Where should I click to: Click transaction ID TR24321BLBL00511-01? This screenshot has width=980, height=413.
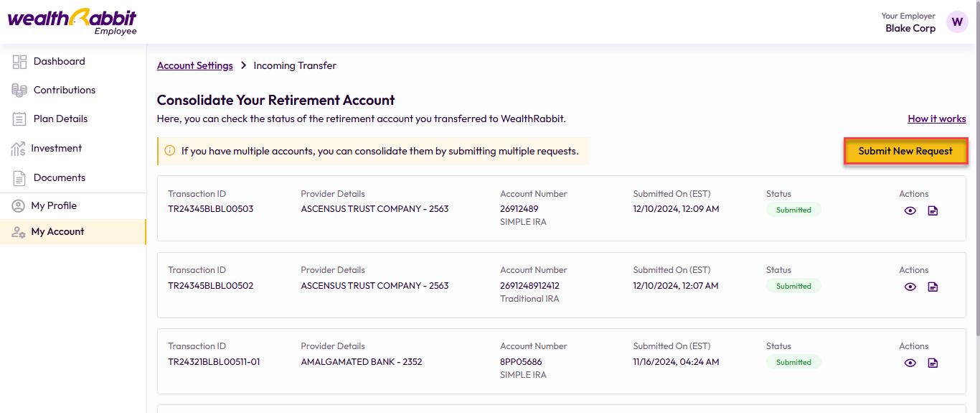214,361
